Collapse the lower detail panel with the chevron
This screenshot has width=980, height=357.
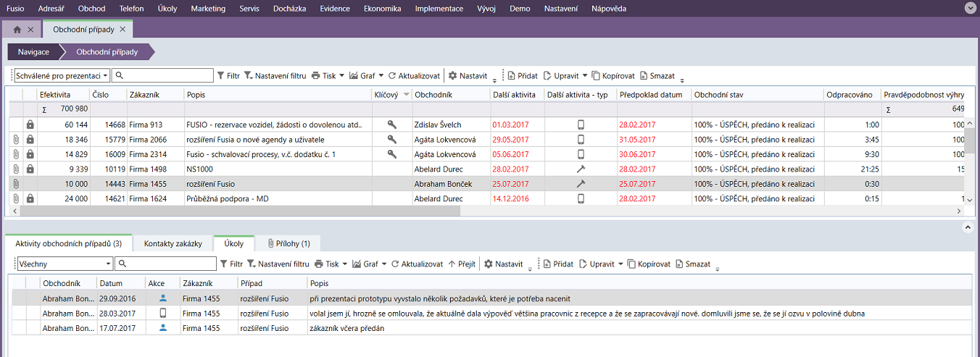[966, 227]
